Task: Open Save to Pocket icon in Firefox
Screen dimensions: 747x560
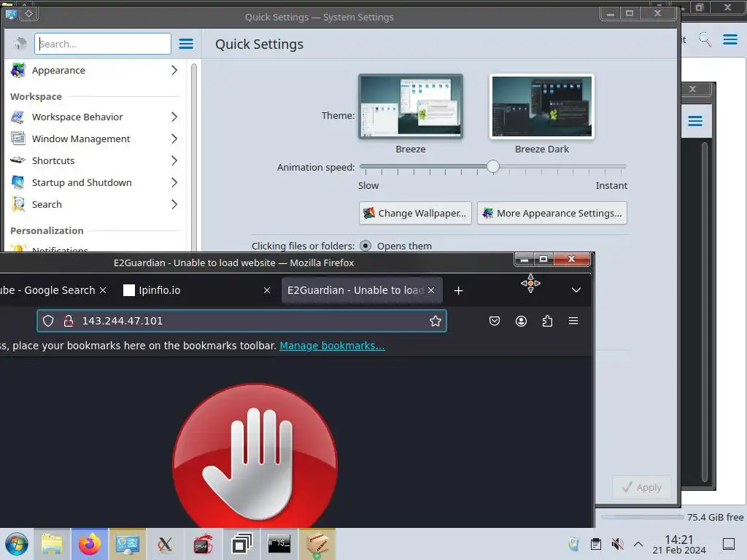Action: pyautogui.click(x=495, y=321)
